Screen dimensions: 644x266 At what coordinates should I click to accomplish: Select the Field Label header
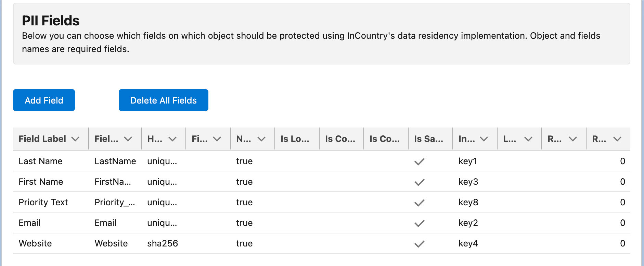click(42, 139)
